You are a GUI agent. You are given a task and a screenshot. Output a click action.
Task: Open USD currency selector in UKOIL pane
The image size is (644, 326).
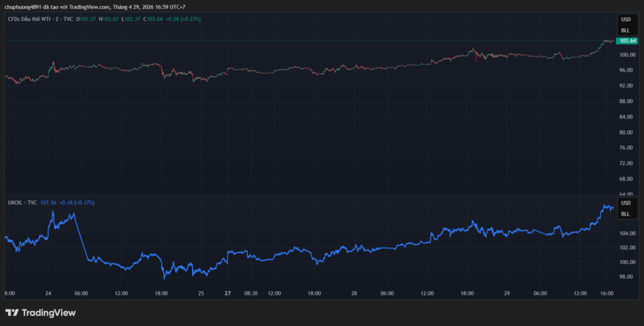pos(625,203)
